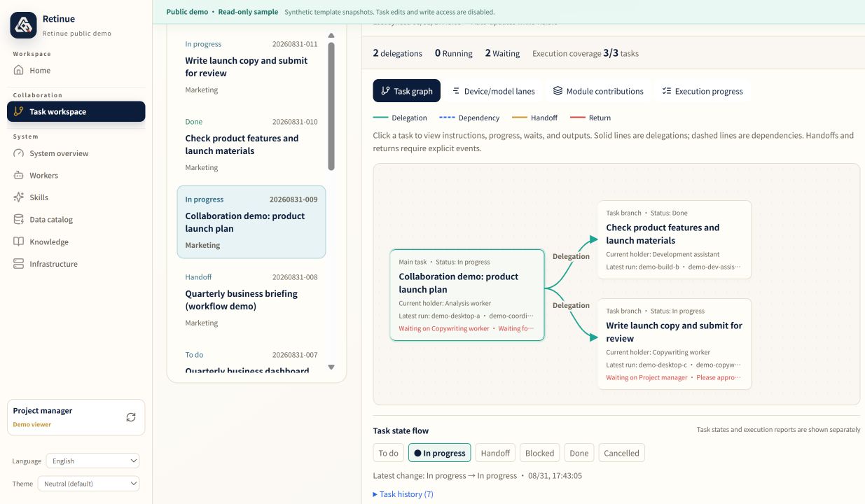The image size is (865, 504).
Task: Open task 20260831-010 Check product features
Action: point(251,144)
